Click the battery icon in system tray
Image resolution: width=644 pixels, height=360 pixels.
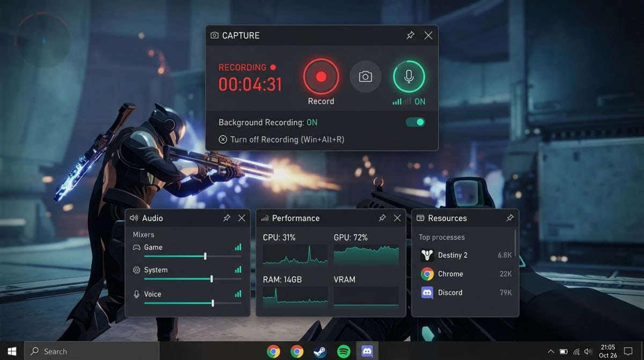563,351
